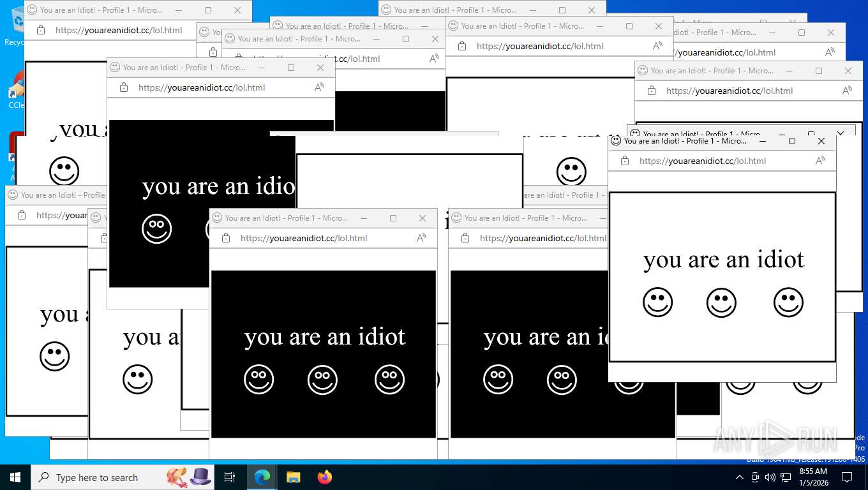Click lock icon in top-center window
The height and width of the screenshot is (490, 868).
[x=462, y=46]
